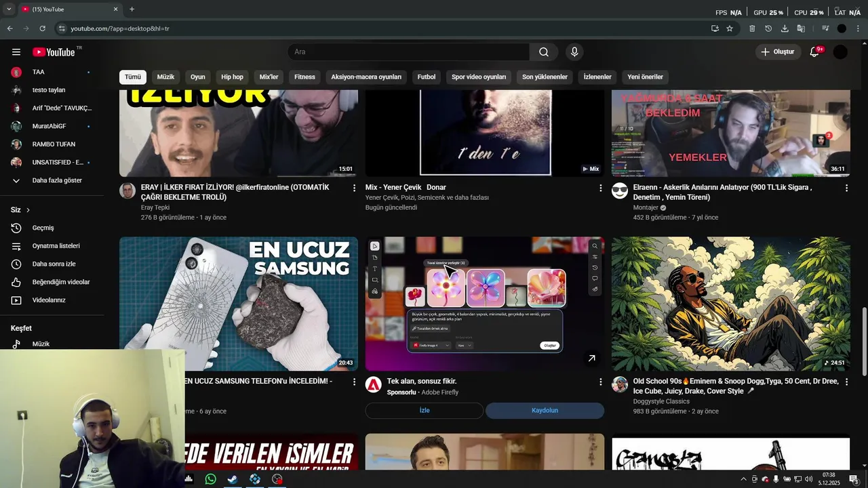Click the search magnifier button

coord(544,52)
